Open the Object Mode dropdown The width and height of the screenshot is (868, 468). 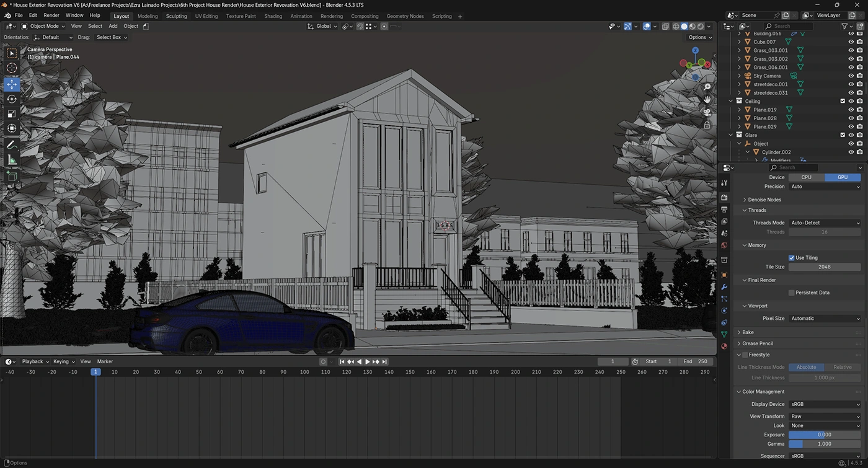pyautogui.click(x=44, y=26)
